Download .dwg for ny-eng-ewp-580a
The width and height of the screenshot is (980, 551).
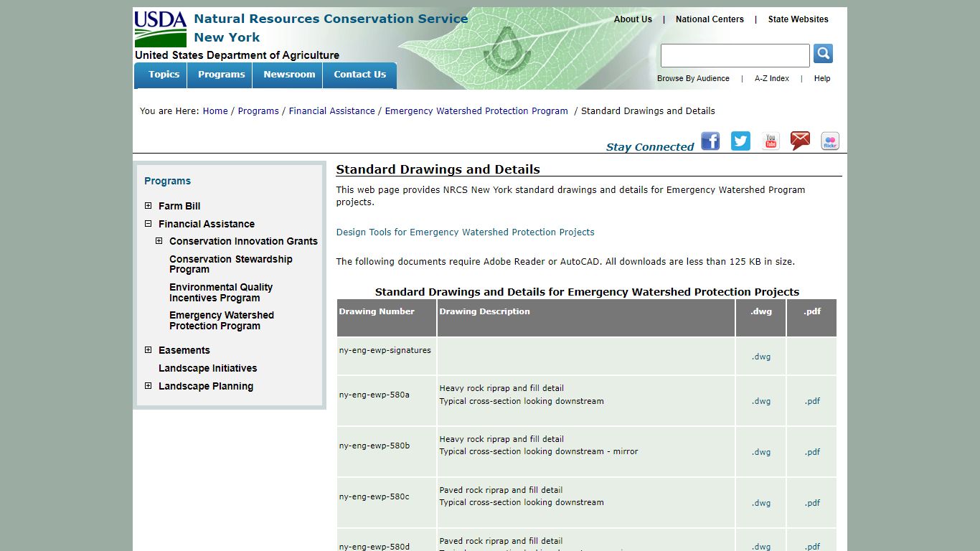tap(761, 401)
